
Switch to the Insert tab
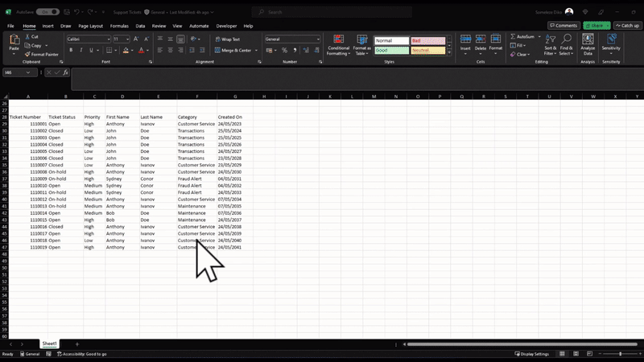[x=47, y=26]
